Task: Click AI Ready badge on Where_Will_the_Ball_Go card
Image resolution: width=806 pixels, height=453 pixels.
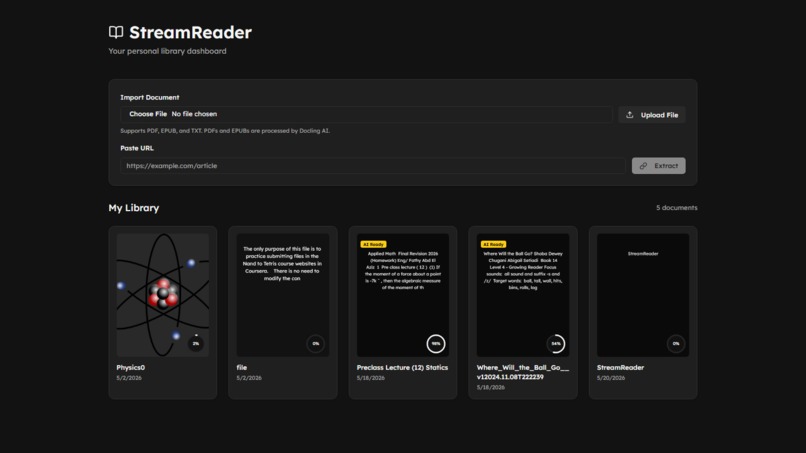Action: pos(493,244)
